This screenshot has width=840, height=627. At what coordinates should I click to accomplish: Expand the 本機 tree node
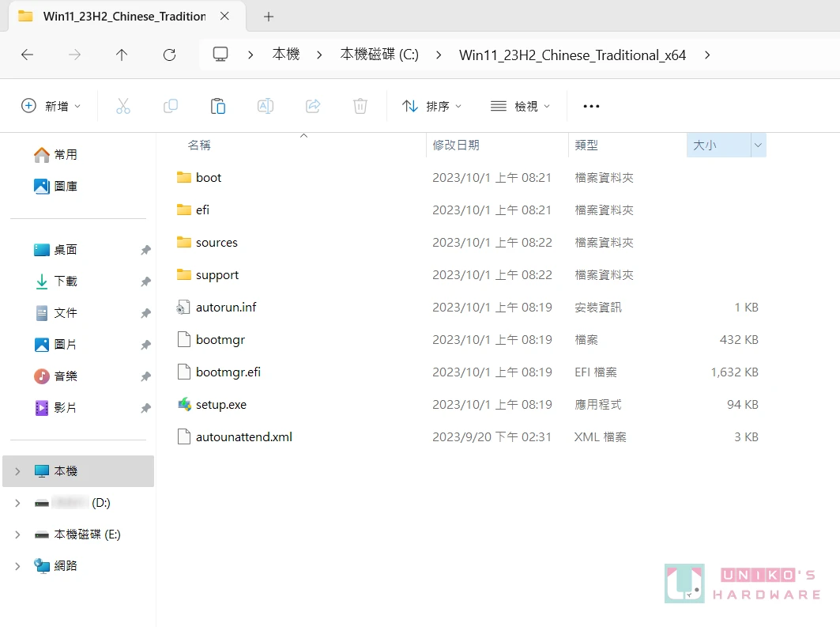17,471
